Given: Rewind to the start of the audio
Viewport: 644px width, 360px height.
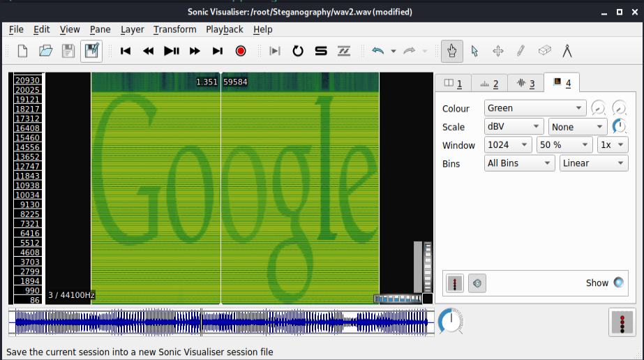Looking at the screenshot, I should 126,52.
